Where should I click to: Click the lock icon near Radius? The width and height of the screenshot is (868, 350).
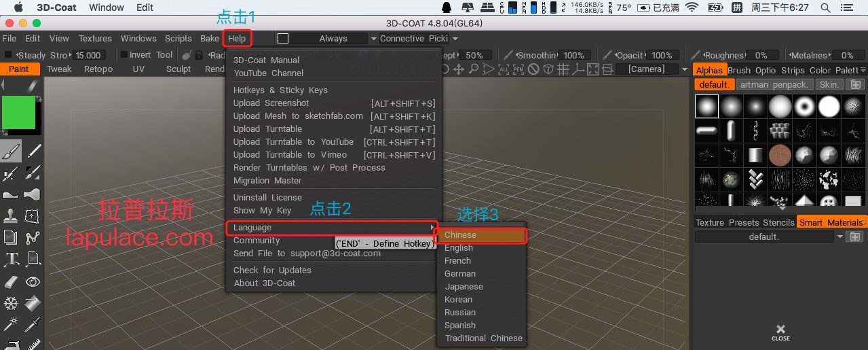pos(199,55)
